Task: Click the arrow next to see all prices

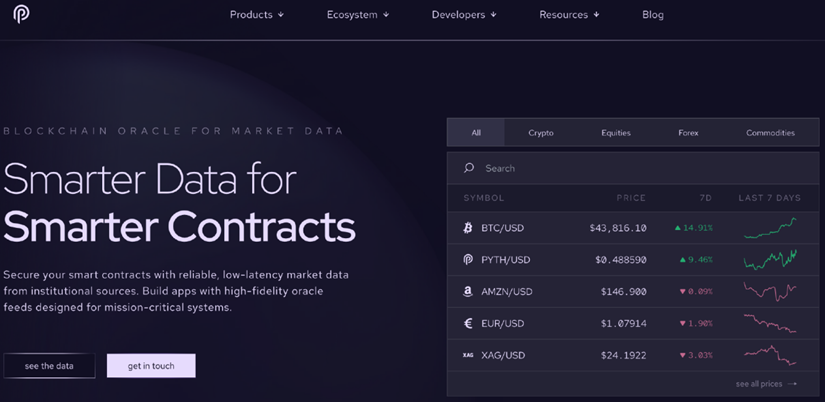Action: coord(792,384)
